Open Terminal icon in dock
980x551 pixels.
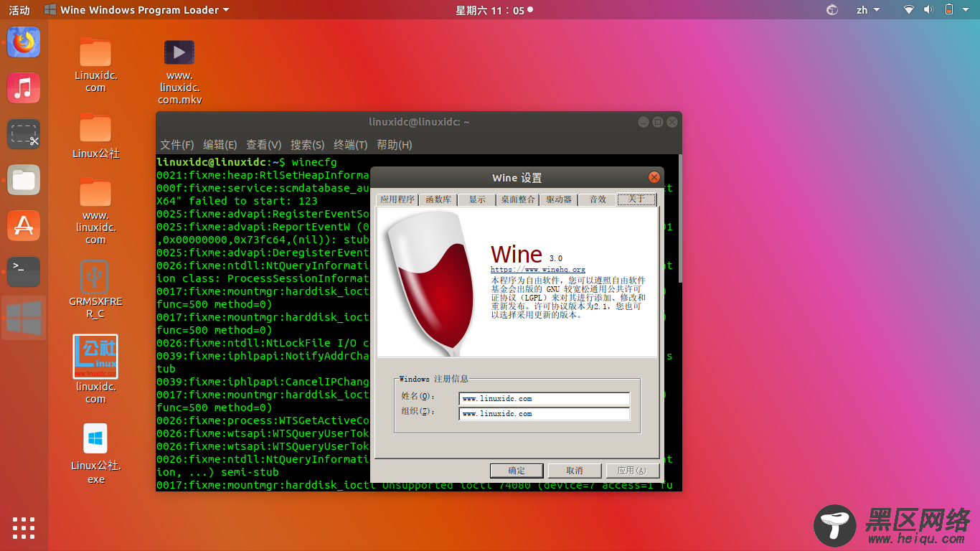click(24, 272)
